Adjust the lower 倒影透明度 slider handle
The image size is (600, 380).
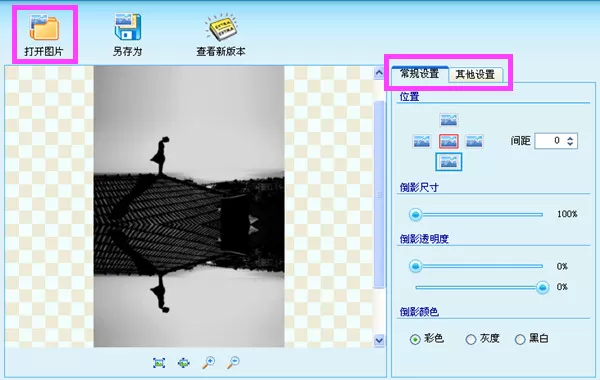pos(542,287)
